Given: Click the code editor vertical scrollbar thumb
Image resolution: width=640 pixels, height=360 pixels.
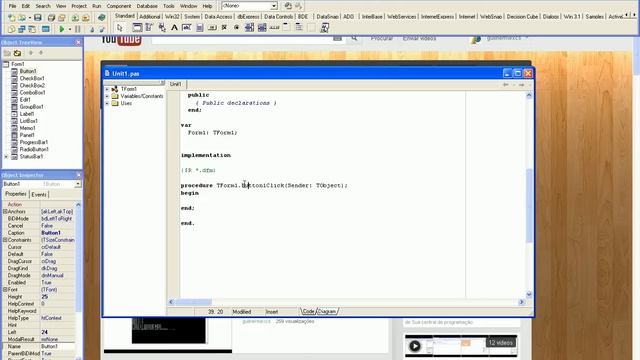Looking at the screenshot, I should pos(529,205).
